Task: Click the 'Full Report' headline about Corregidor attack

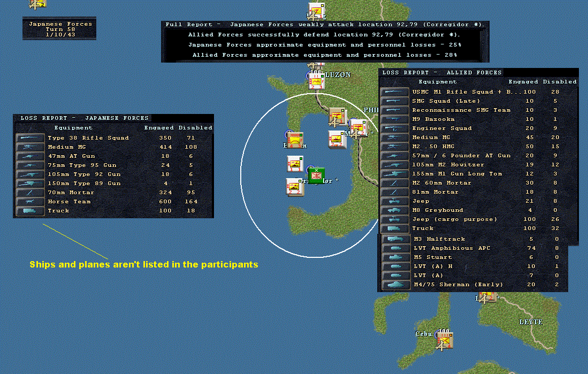Action: [325, 25]
